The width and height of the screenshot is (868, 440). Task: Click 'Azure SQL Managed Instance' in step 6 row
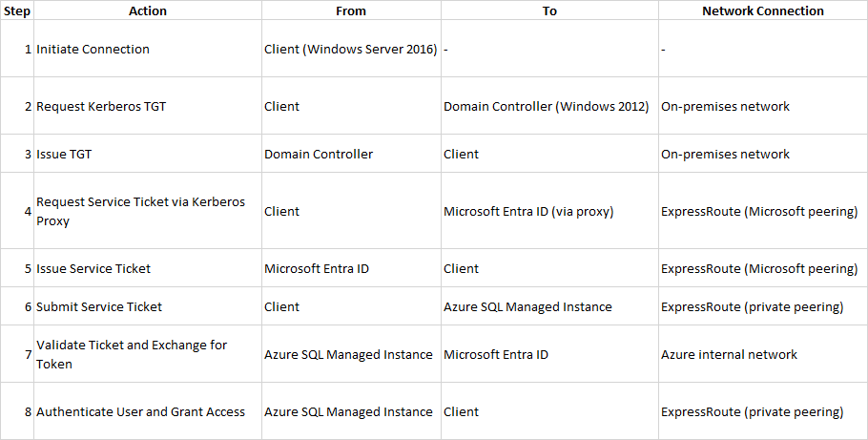549,306
